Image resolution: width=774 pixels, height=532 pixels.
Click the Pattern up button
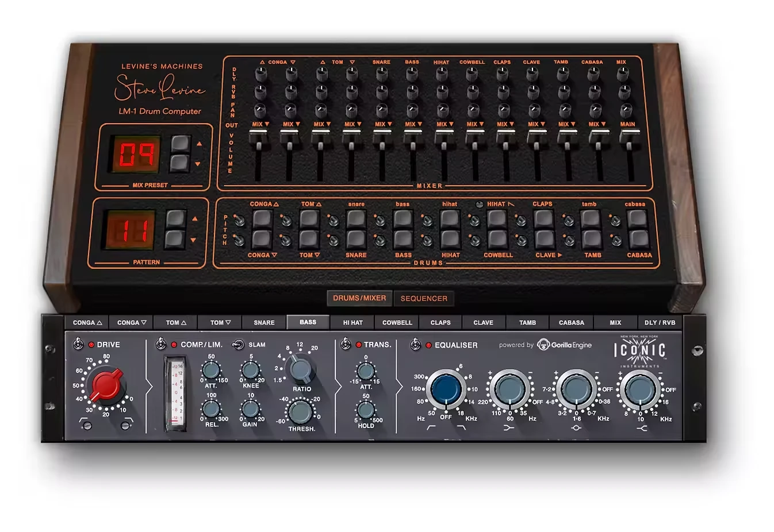coord(175,218)
